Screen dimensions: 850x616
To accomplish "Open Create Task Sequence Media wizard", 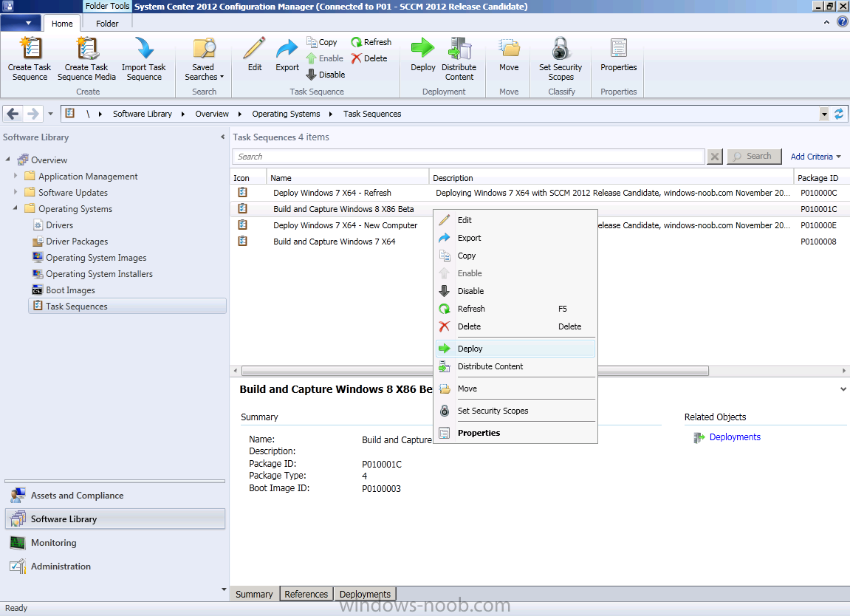I will pyautogui.click(x=86, y=58).
